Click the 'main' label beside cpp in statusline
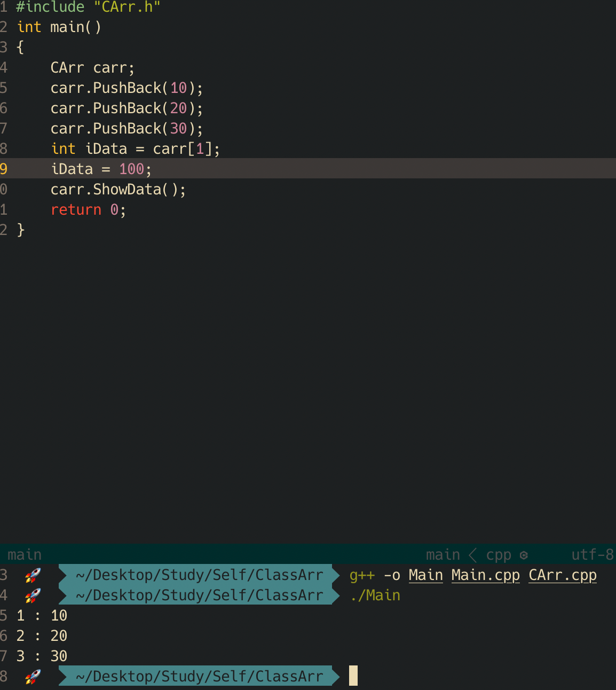This screenshot has width=616, height=690. 443,555
